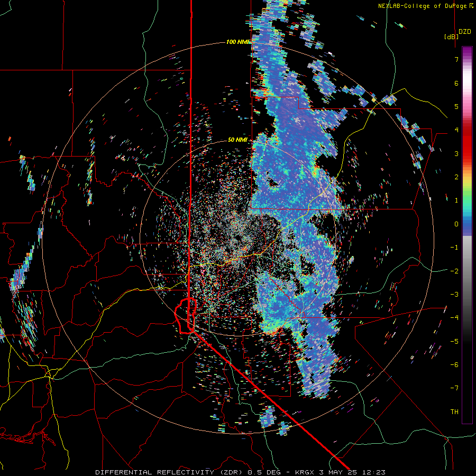Click the -1 value on the color scale
This screenshot has width=476, height=476.
click(454, 248)
